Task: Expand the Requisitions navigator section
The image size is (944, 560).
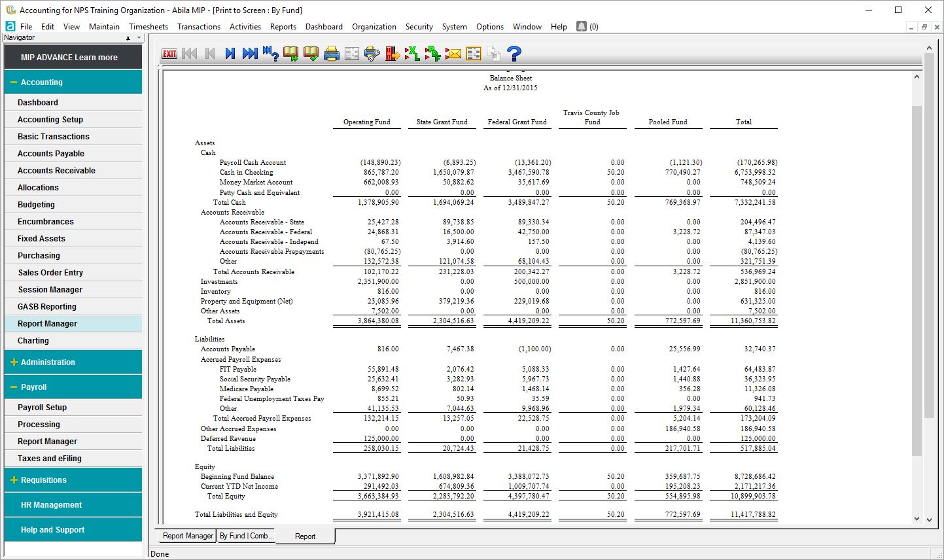Action: (14, 480)
